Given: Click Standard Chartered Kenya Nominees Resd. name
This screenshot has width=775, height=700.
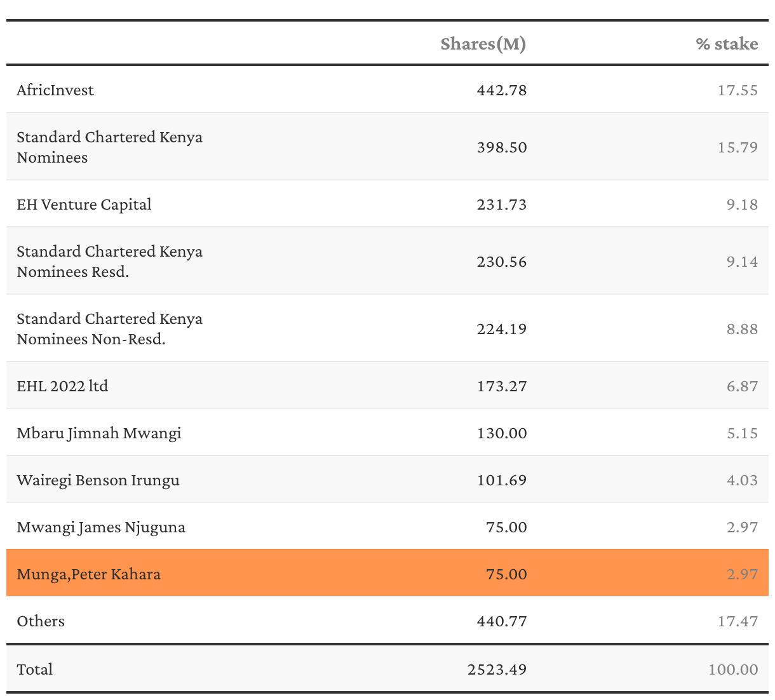Looking at the screenshot, I should (109, 262).
